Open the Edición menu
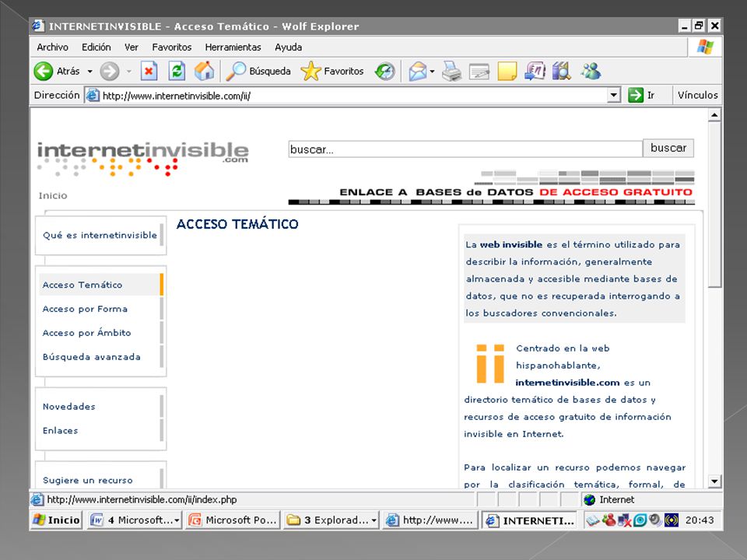This screenshot has height=560, width=747. click(x=96, y=47)
